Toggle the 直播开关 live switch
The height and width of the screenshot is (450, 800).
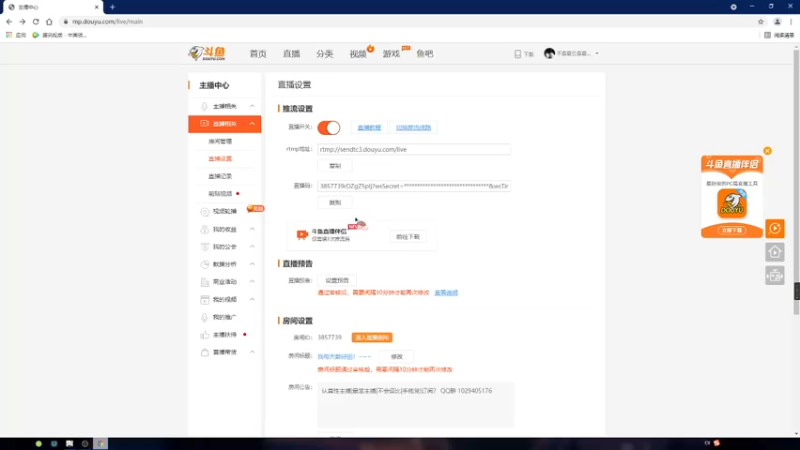click(x=329, y=128)
